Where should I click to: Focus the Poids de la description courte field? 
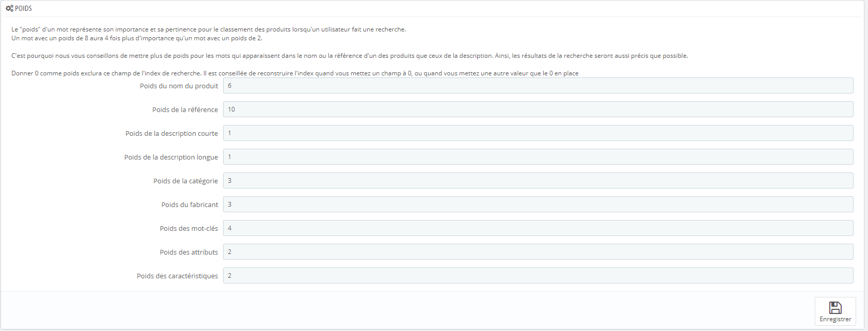[x=538, y=133]
